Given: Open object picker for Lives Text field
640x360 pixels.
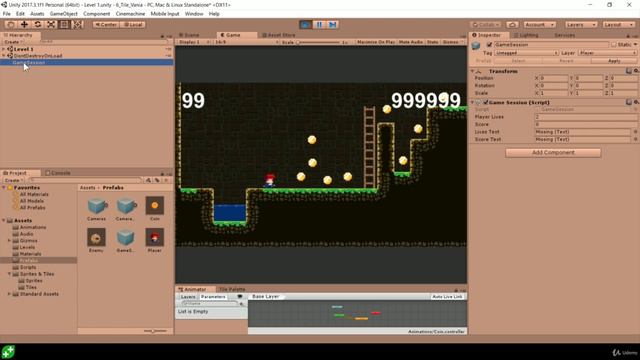Looking at the screenshot, I should 635,132.
